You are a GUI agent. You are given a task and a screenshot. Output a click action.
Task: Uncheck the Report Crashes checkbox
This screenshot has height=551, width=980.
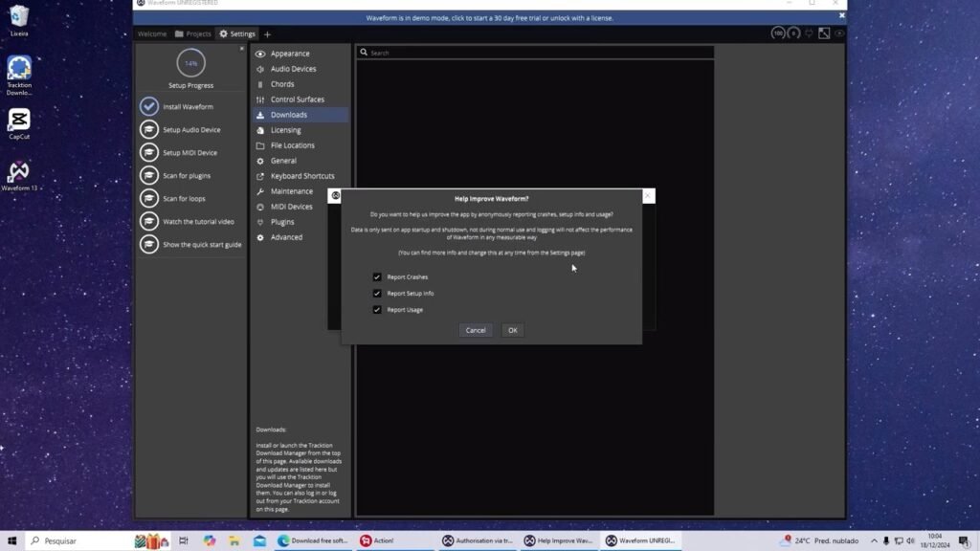click(x=377, y=276)
